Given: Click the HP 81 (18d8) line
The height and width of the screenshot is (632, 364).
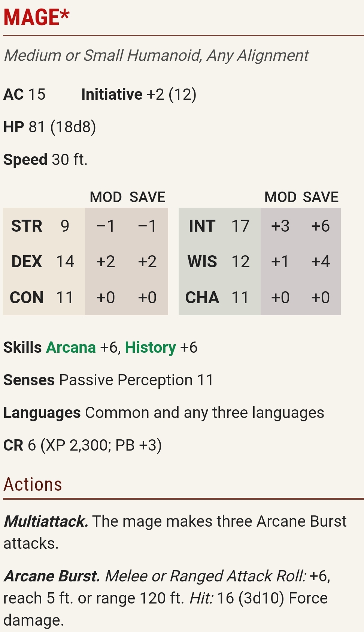Looking at the screenshot, I should click(49, 127).
